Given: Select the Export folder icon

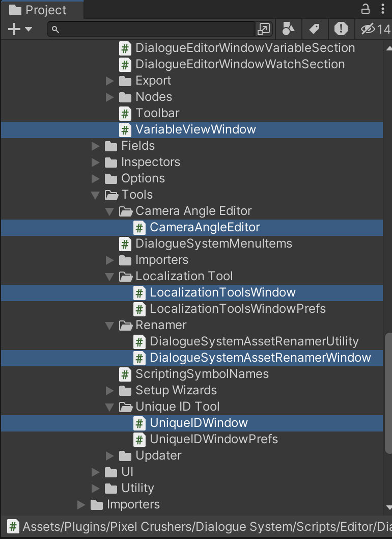Looking at the screenshot, I should tap(125, 81).
